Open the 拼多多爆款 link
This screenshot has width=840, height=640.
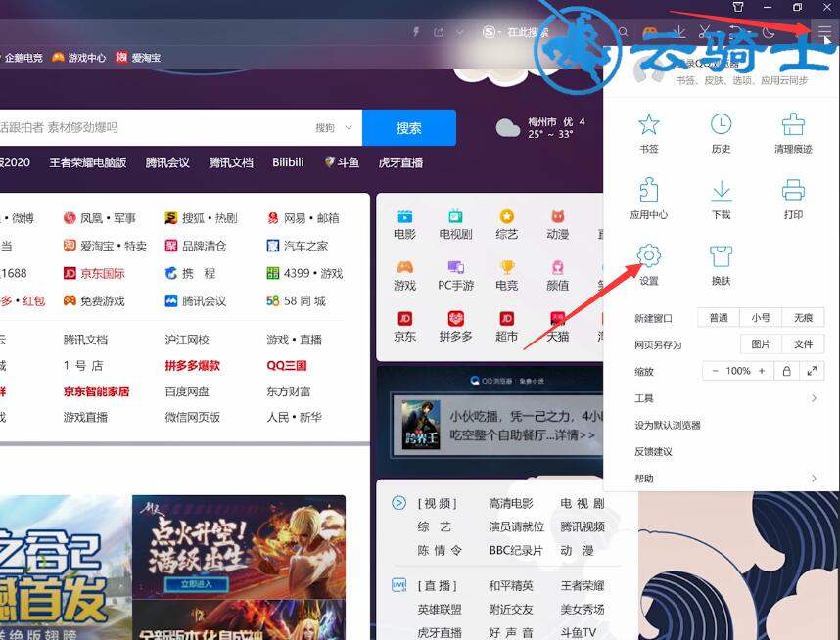(192, 366)
